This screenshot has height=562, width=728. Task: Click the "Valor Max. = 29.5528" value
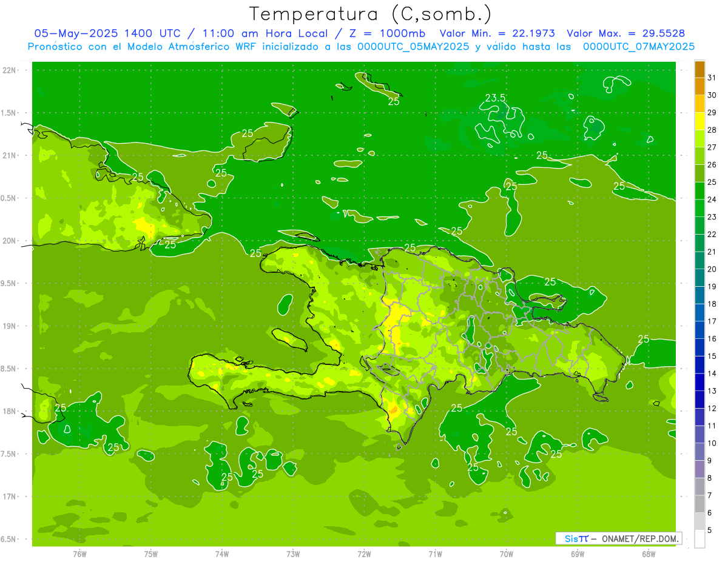626,33
